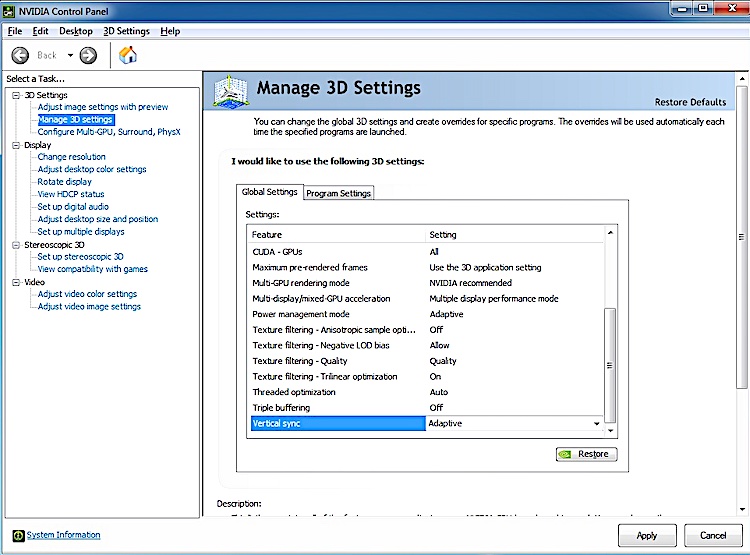Collapse the Stereoscopic 3D tree node
The height and width of the screenshot is (555, 750).
coord(16,245)
